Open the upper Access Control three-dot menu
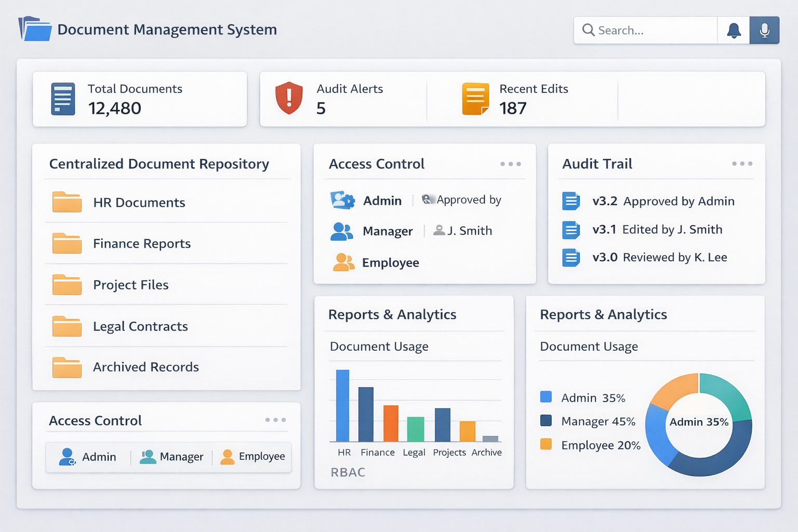 coord(510,164)
